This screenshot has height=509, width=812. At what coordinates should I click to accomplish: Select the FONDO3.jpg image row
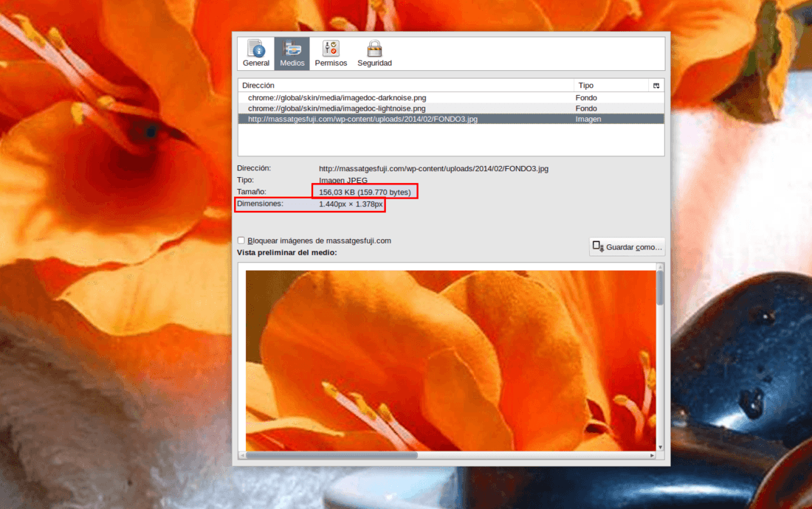[450, 119]
